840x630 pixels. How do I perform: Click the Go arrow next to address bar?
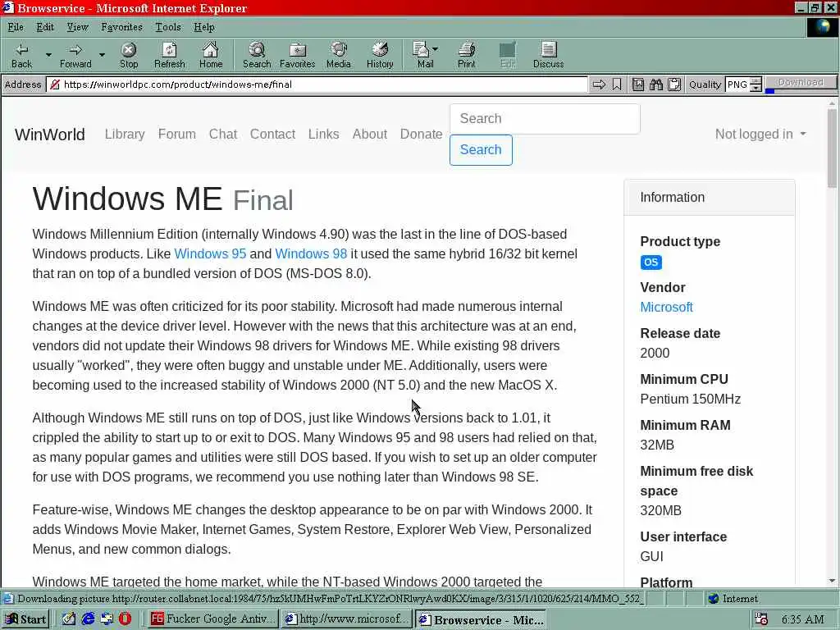[x=599, y=84]
